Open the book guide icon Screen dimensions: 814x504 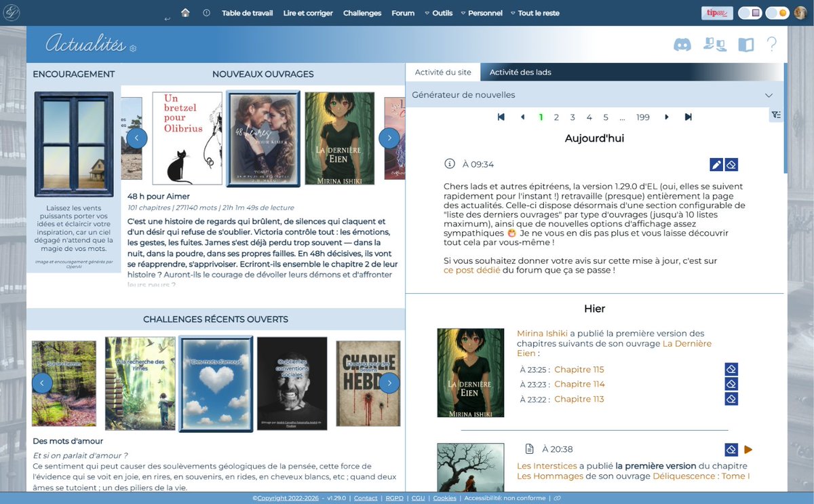pyautogui.click(x=745, y=45)
